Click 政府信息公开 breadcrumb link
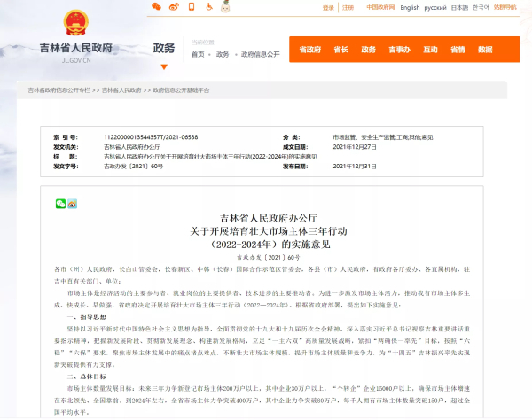Image resolution: width=532 pixels, height=420 pixels. tap(261, 54)
